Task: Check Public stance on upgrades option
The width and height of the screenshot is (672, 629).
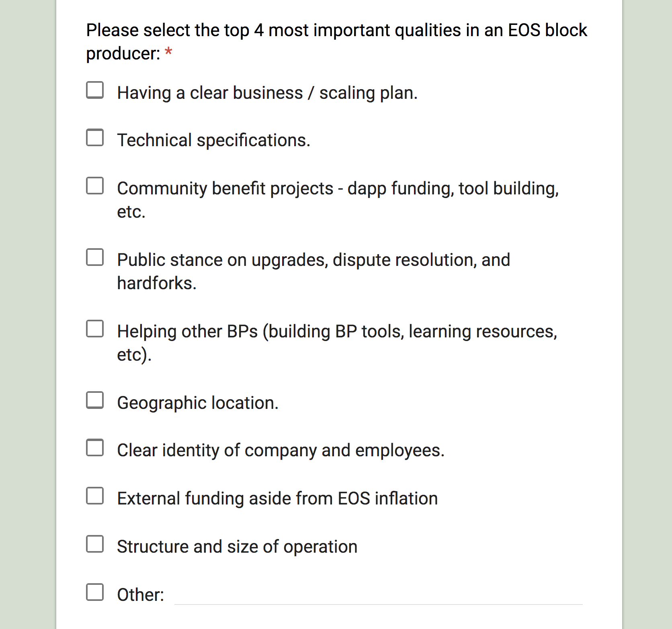Action: 95,257
